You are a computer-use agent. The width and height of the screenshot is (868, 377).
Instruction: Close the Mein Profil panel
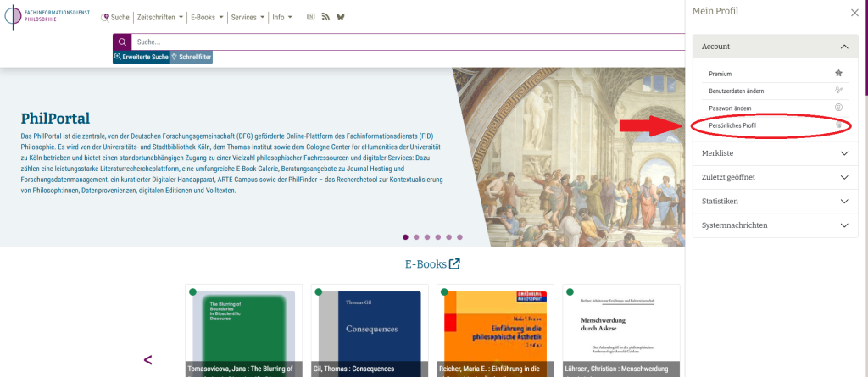coord(854,13)
